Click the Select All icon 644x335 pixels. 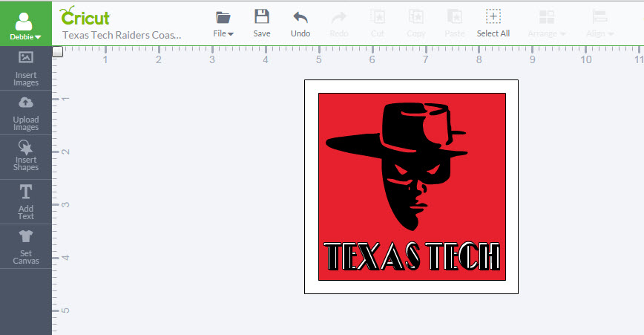pyautogui.click(x=493, y=18)
